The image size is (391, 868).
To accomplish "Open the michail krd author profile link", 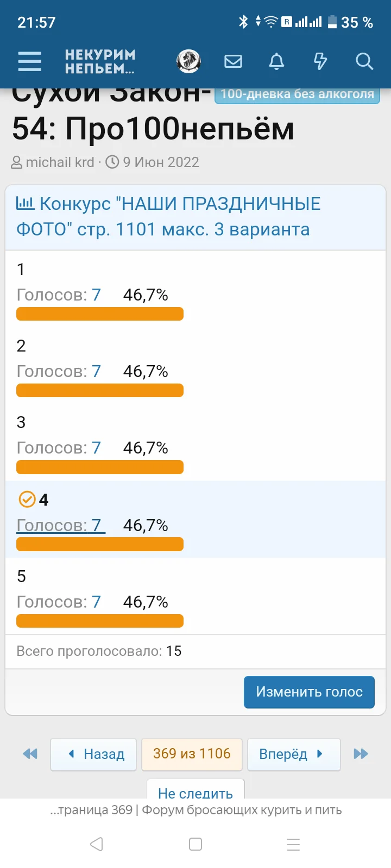I will pos(60,162).
